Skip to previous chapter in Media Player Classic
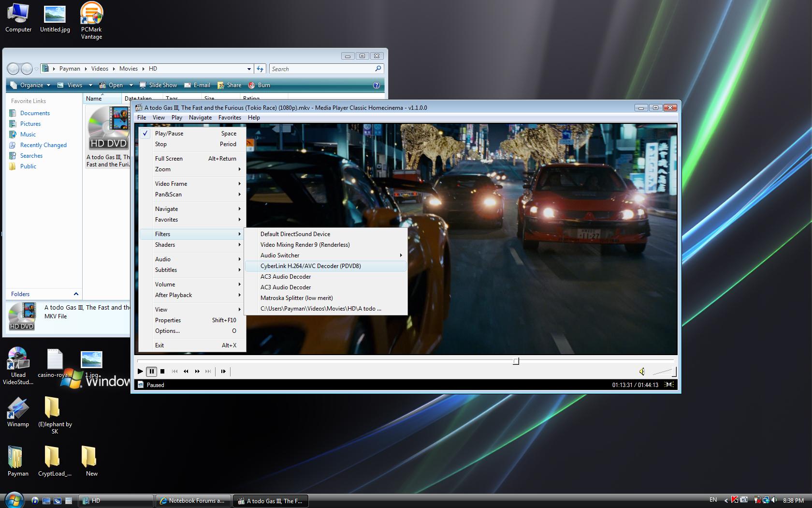 tap(175, 372)
